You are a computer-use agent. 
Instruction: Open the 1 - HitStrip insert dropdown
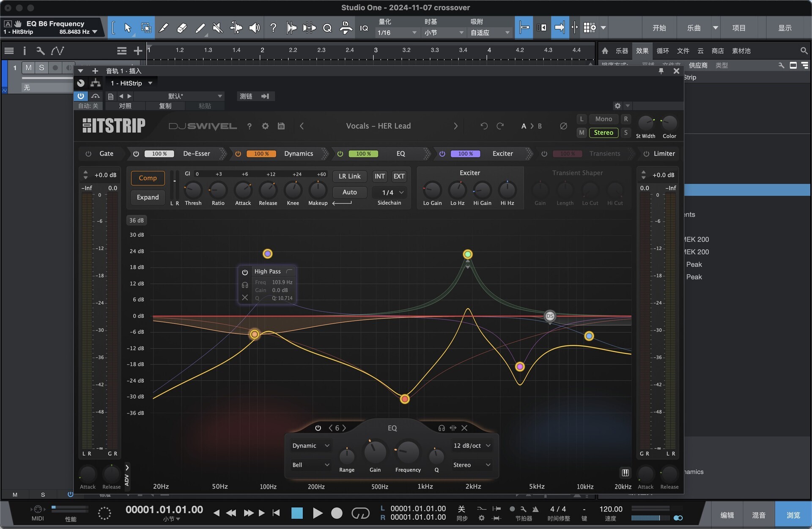click(x=131, y=83)
